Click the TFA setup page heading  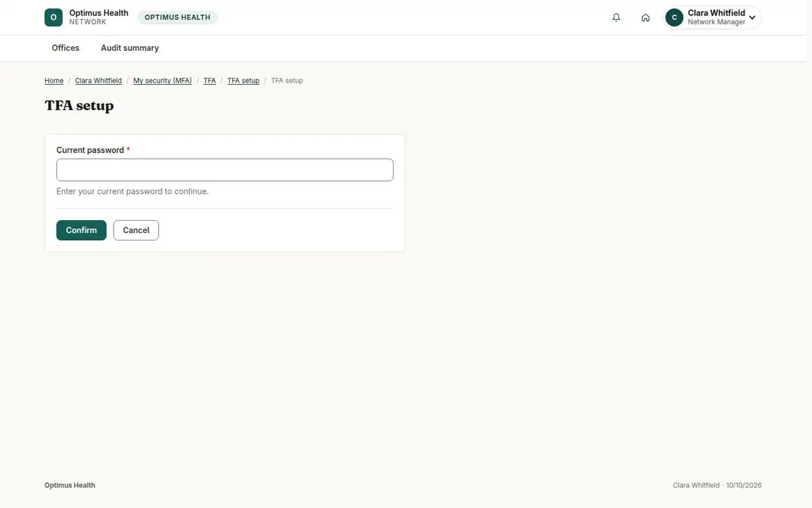[79, 106]
